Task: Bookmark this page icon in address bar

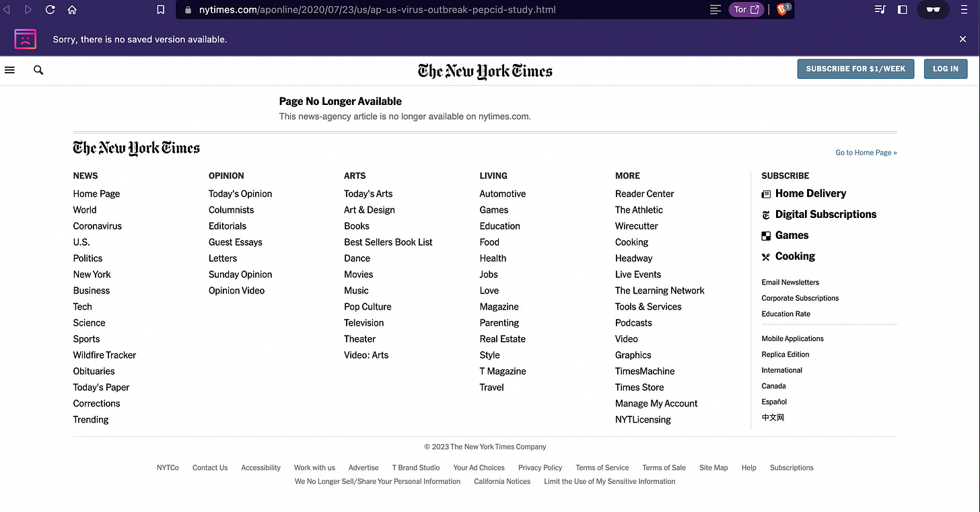Action: (x=160, y=9)
